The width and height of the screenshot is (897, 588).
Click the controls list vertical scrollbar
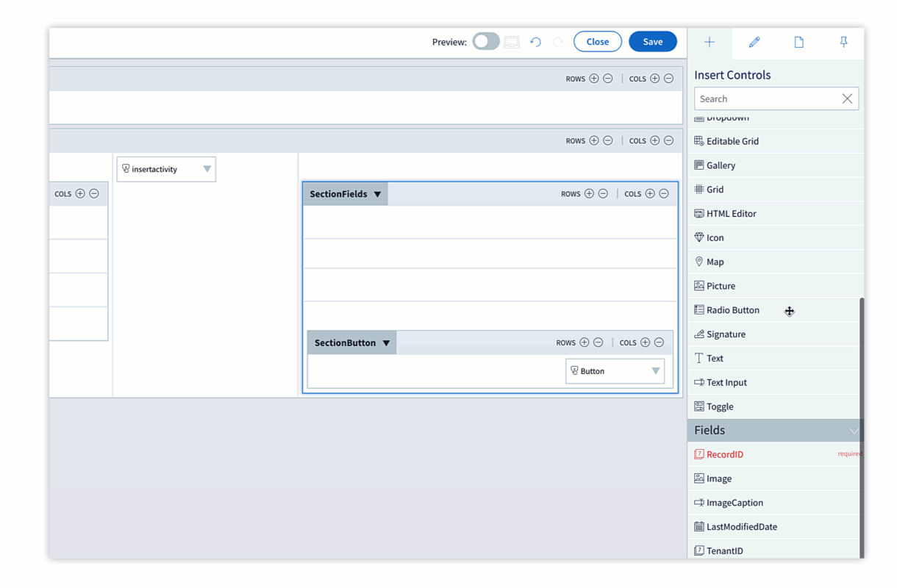(x=862, y=428)
